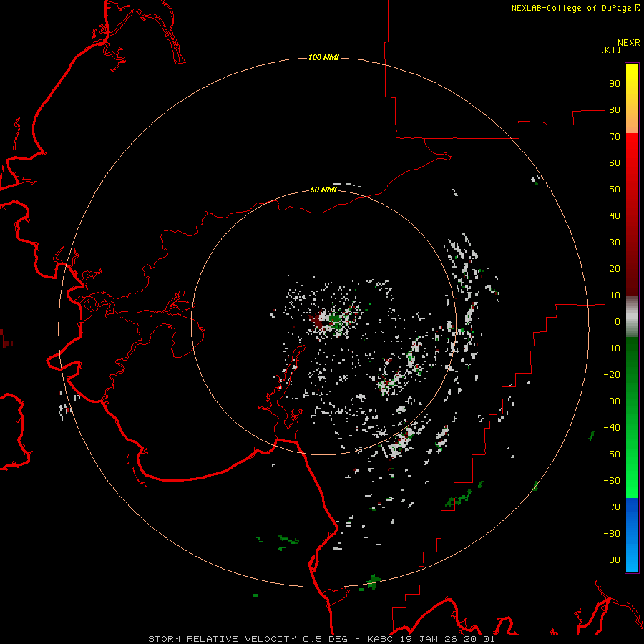The height and width of the screenshot is (644, 644).
Task: Click the -70 value on the velocity scale
Action: (612, 507)
